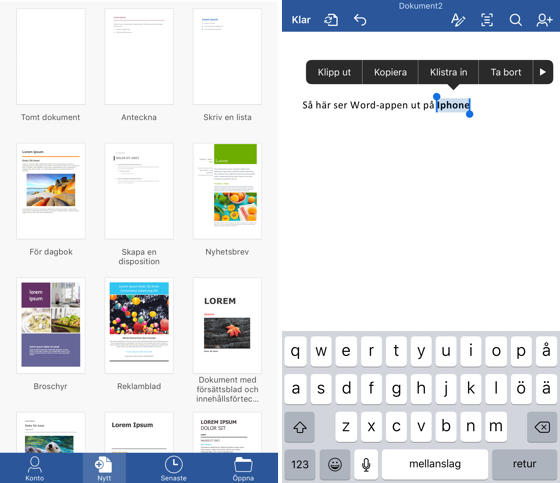Open the Konto tab
The image size is (560, 483).
click(35, 468)
